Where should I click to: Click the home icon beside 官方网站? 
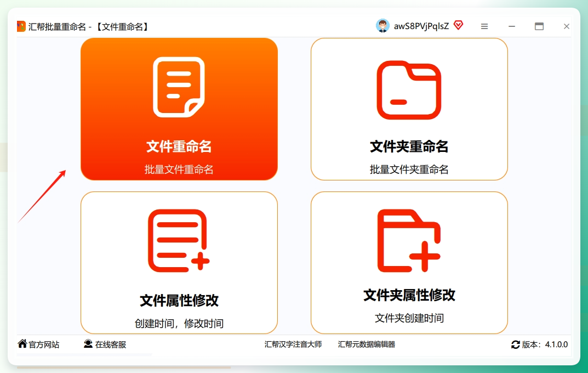tap(22, 344)
